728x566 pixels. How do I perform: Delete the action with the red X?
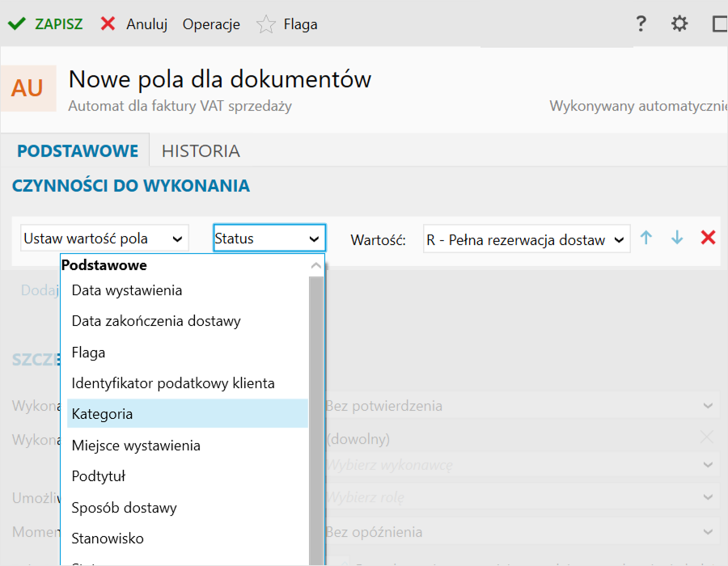[x=708, y=238]
